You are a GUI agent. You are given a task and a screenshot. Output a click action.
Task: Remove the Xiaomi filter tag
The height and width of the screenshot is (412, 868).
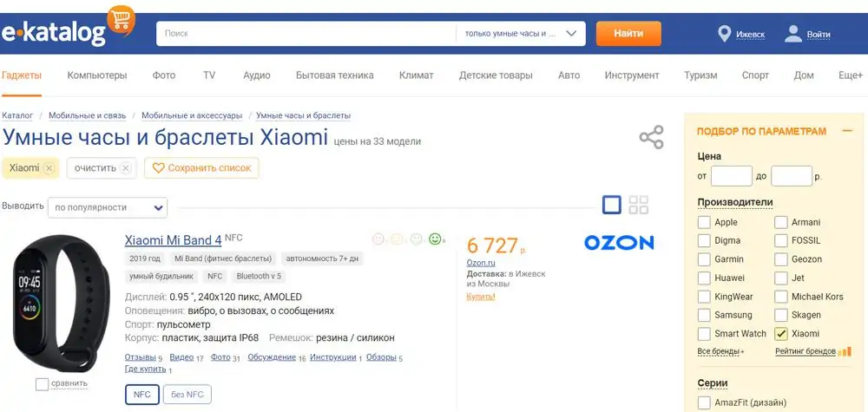click(x=49, y=168)
